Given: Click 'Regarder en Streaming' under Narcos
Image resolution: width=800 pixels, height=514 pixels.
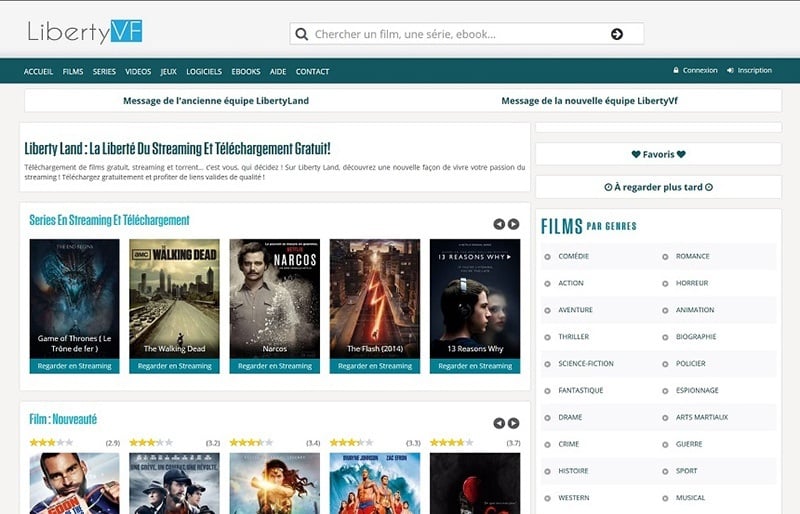Looking at the screenshot, I should point(274,366).
